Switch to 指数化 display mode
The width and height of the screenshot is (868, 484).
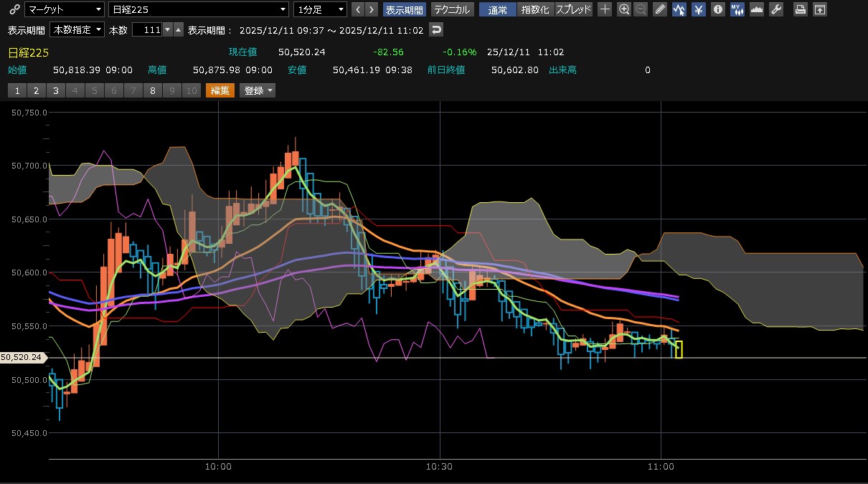(x=535, y=9)
